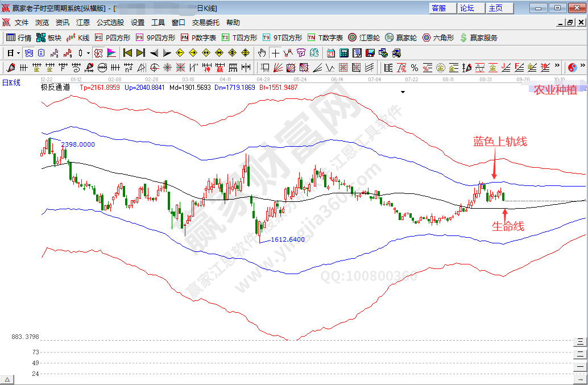Jump to first bar with yellow-green arrow
Viewport: 588px width, 385px height.
127,53
